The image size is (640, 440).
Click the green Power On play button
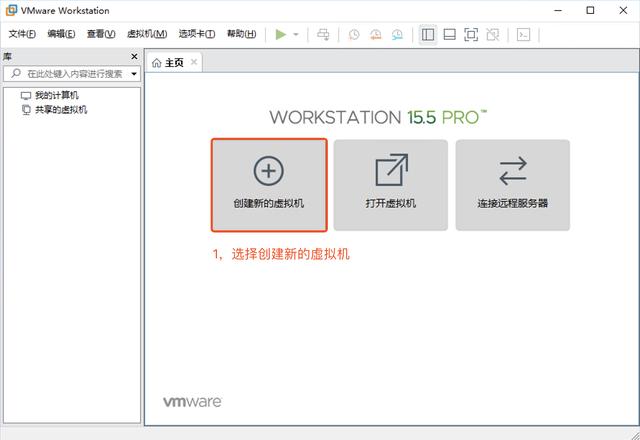(281, 35)
